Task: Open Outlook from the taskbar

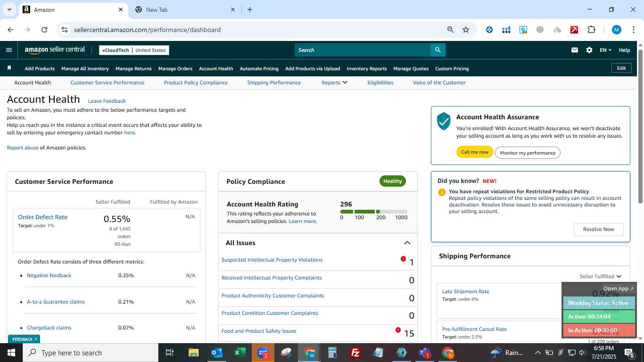Action: coord(217,353)
